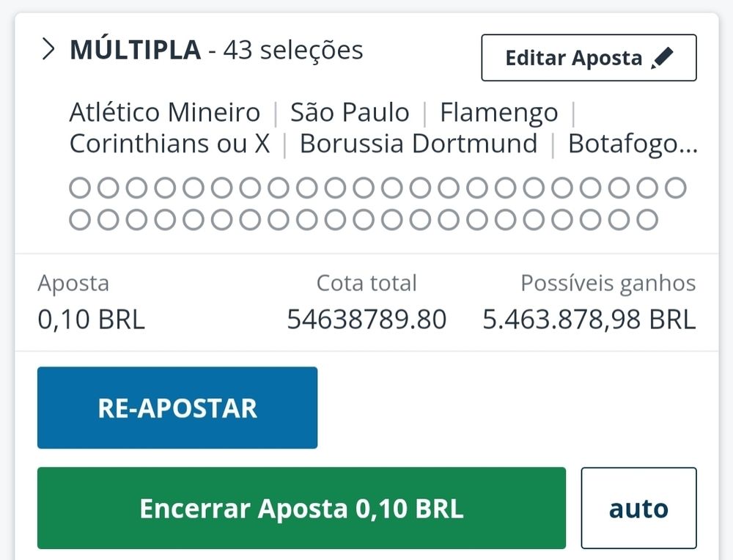The width and height of the screenshot is (733, 560).
Task: Click first selection status circle in top row
Action: pyautogui.click(x=80, y=188)
